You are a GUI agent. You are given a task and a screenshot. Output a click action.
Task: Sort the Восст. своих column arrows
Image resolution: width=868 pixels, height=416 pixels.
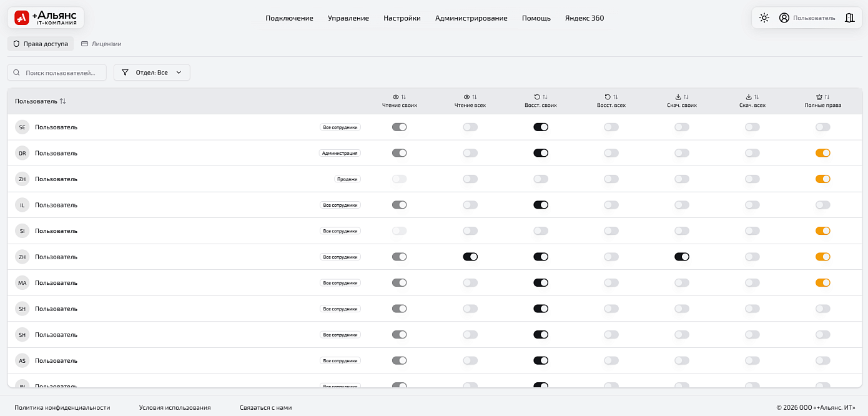tap(545, 97)
